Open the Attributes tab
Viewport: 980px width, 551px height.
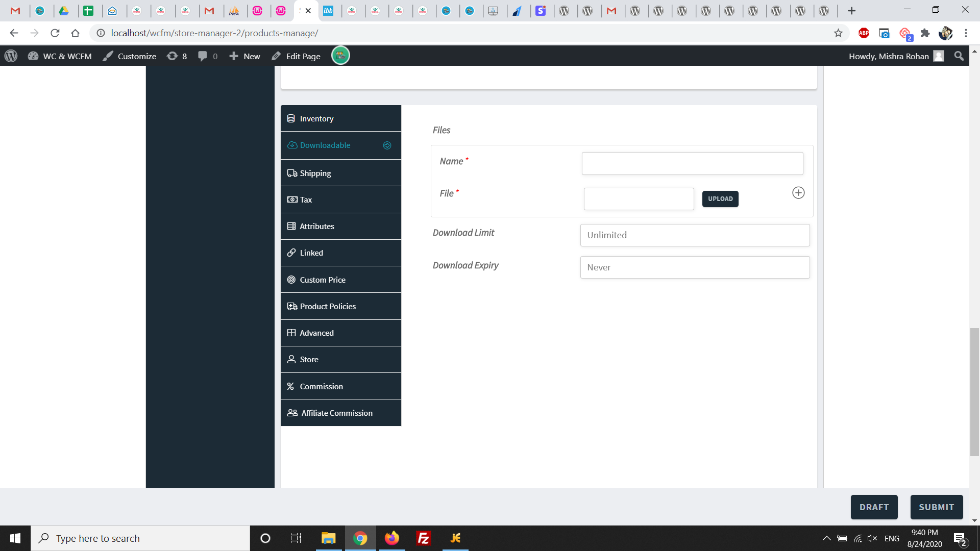pos(341,226)
